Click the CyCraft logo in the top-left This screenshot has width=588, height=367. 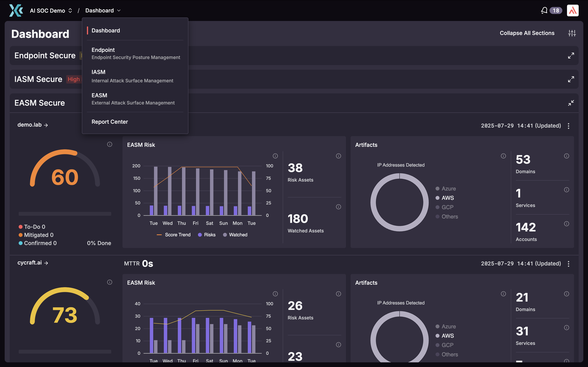coord(16,10)
